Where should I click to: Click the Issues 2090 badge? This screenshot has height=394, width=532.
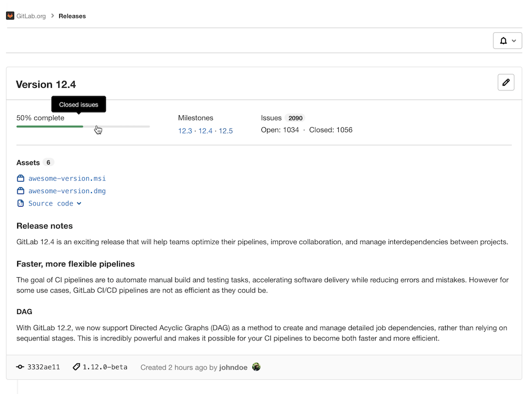pyautogui.click(x=296, y=118)
